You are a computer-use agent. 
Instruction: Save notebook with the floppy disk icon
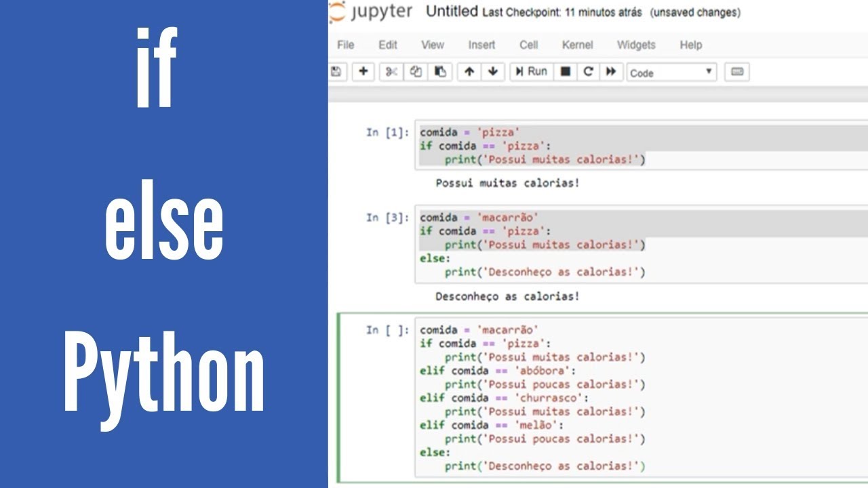pyautogui.click(x=336, y=71)
